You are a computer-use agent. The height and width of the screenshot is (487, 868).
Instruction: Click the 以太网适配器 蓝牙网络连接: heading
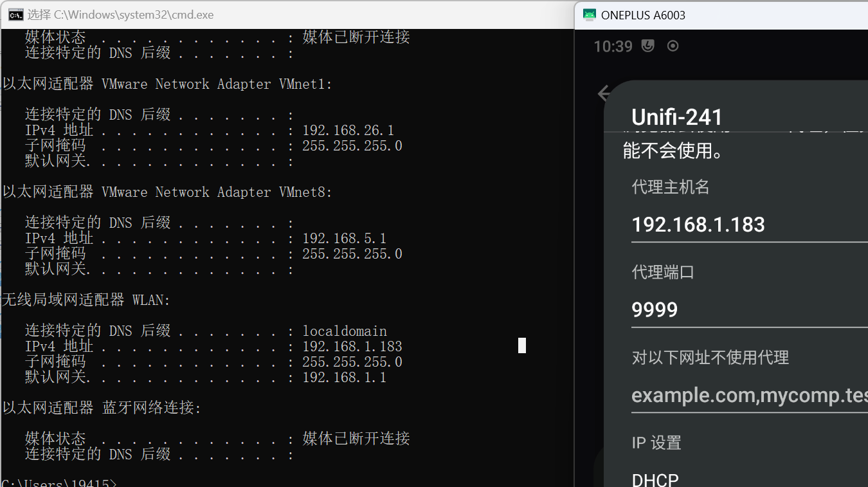[102, 408]
